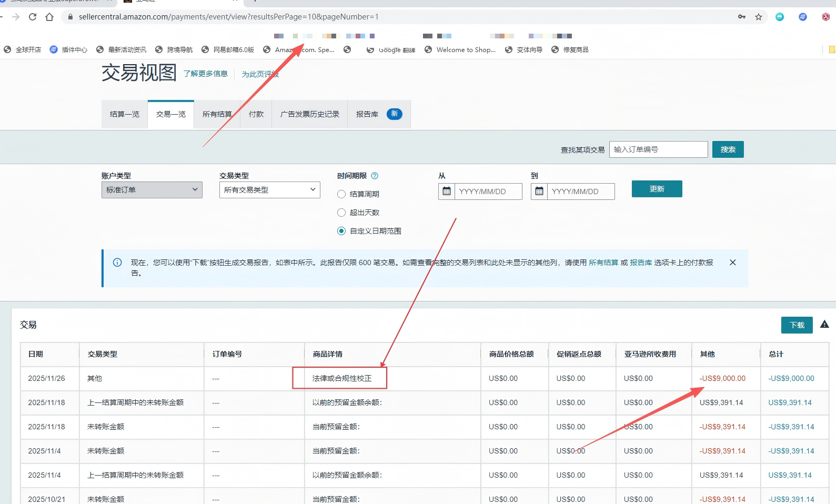The image size is (836, 504).
Task: Open the 交易类型 dropdown showing 所有交易类型
Action: point(269,190)
